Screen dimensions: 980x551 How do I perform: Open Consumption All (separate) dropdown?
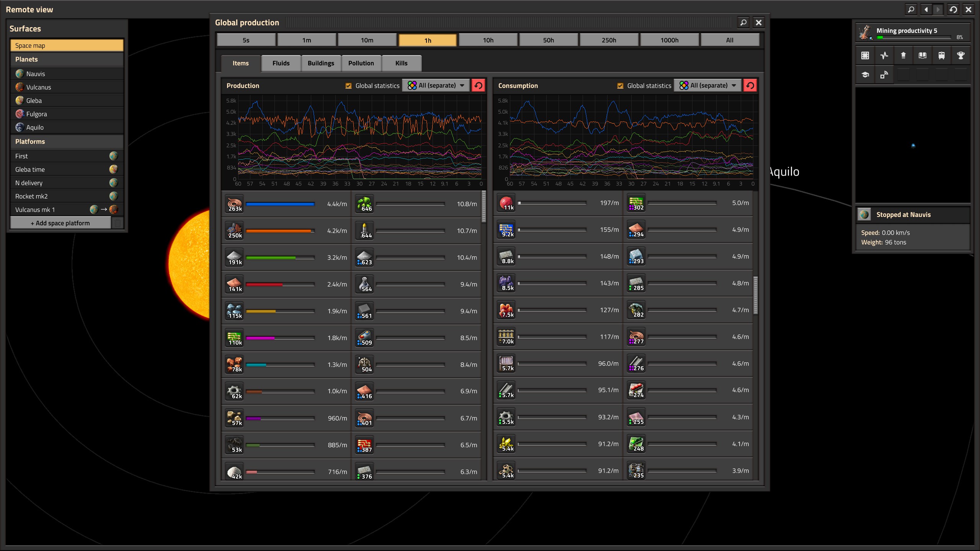[x=708, y=85]
